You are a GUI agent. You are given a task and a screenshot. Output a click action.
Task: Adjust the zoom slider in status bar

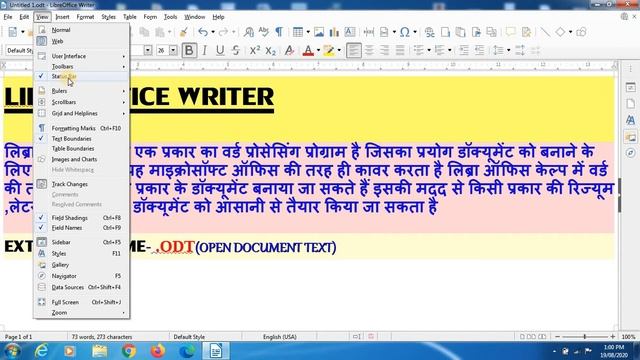(x=585, y=337)
